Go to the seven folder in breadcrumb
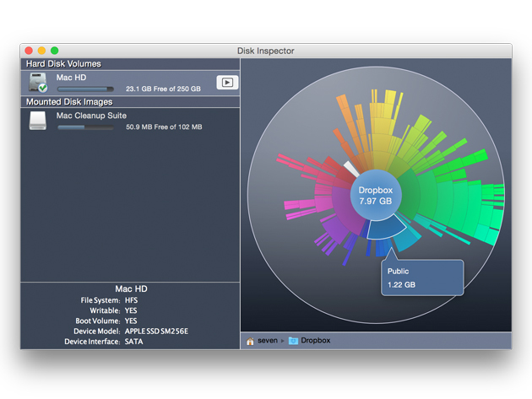This screenshot has width=532, height=399. (x=268, y=340)
